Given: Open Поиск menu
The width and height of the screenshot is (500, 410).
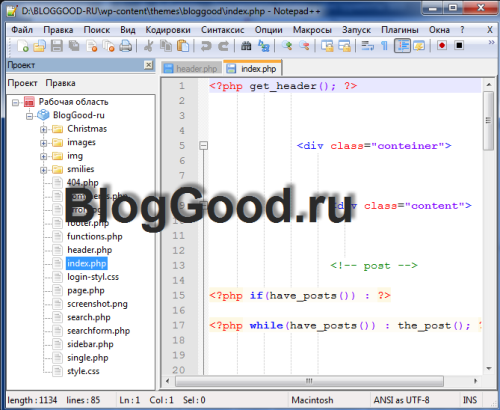Looking at the screenshot, I should tap(97, 30).
